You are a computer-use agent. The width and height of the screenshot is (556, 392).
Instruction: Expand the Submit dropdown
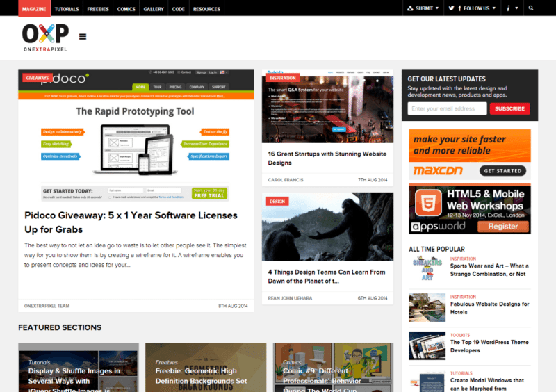423,8
